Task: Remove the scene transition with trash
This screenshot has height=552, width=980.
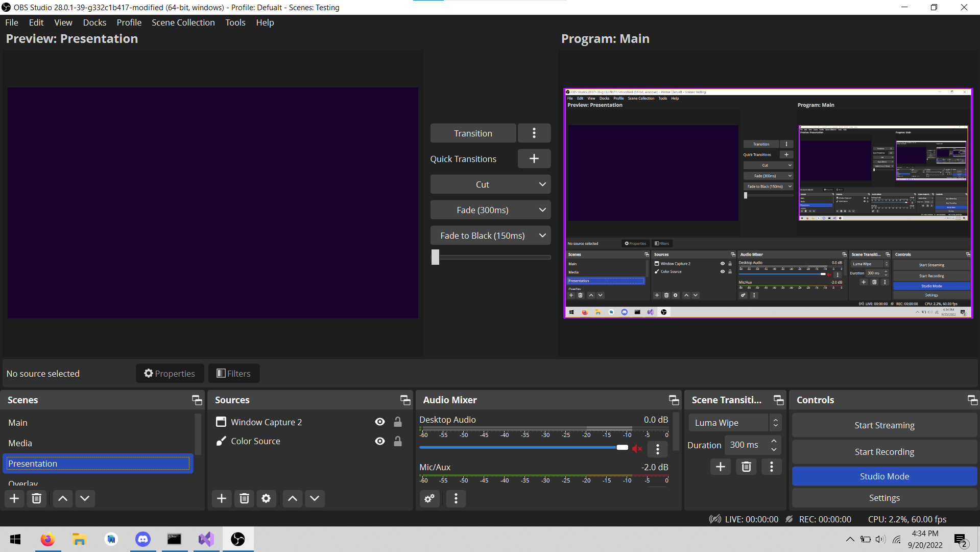Action: (746, 467)
